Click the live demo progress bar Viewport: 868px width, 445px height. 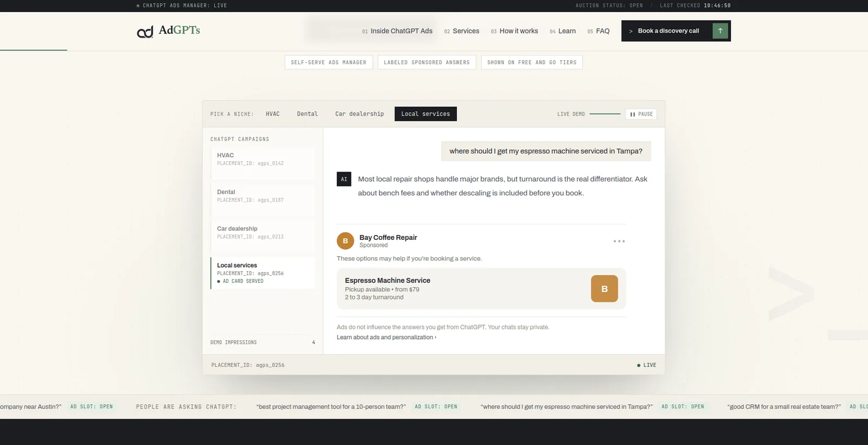(x=605, y=114)
